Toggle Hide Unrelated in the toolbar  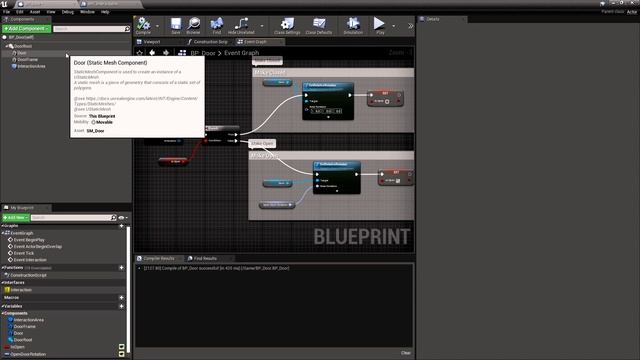[241, 24]
